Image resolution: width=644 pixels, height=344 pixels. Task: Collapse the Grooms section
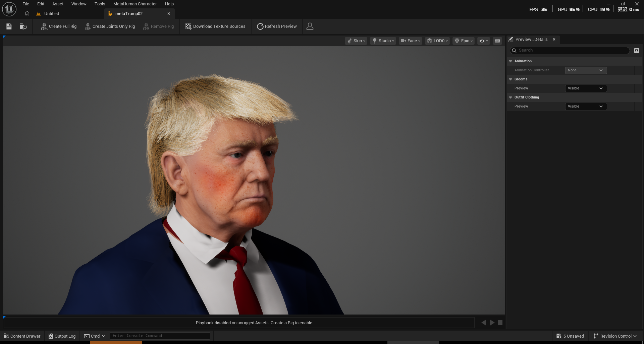511,79
